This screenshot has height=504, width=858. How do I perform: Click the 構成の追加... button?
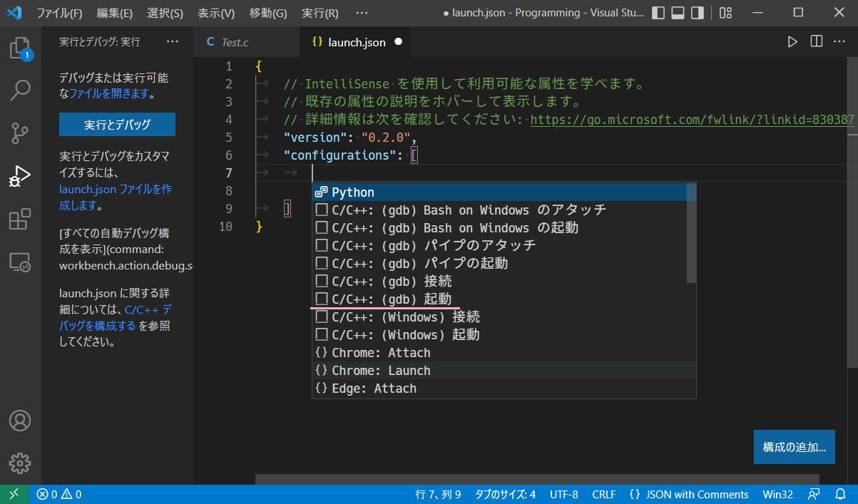pos(794,447)
